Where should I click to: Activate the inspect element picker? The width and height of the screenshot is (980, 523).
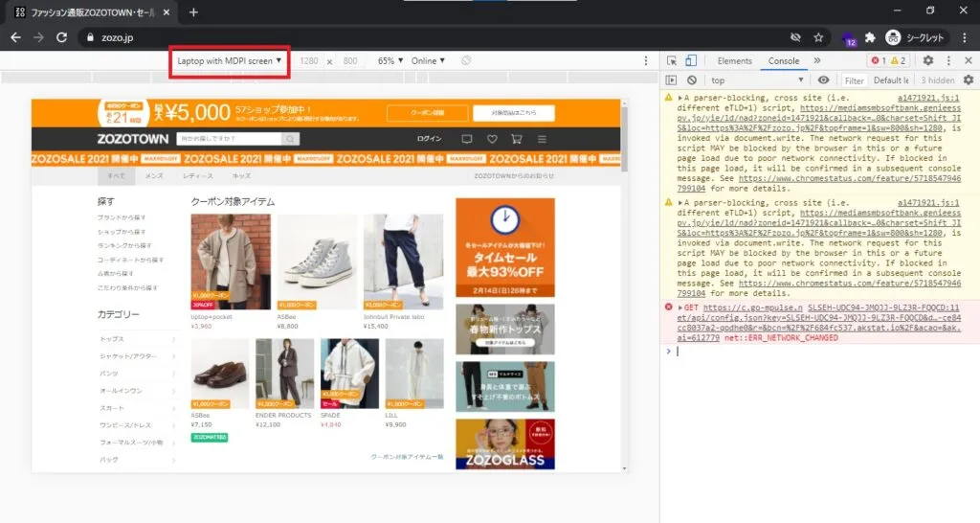click(x=672, y=60)
